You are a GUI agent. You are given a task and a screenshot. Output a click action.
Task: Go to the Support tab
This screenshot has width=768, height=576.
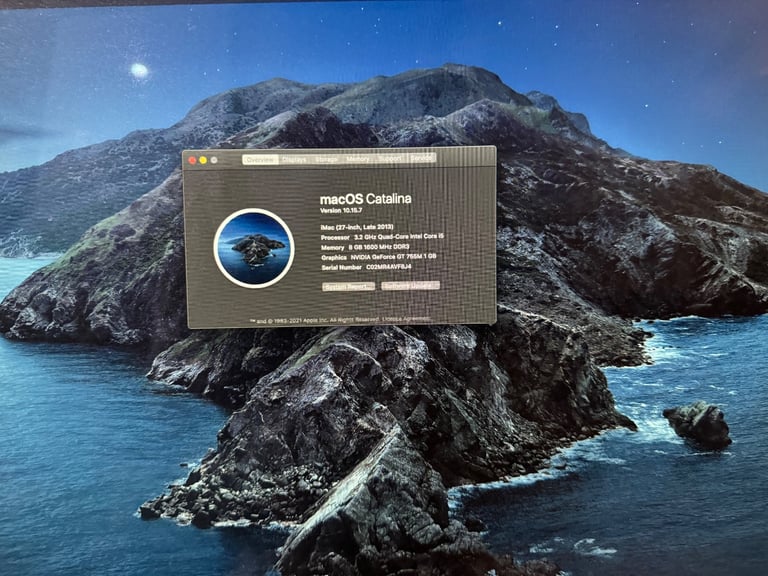[x=390, y=158]
